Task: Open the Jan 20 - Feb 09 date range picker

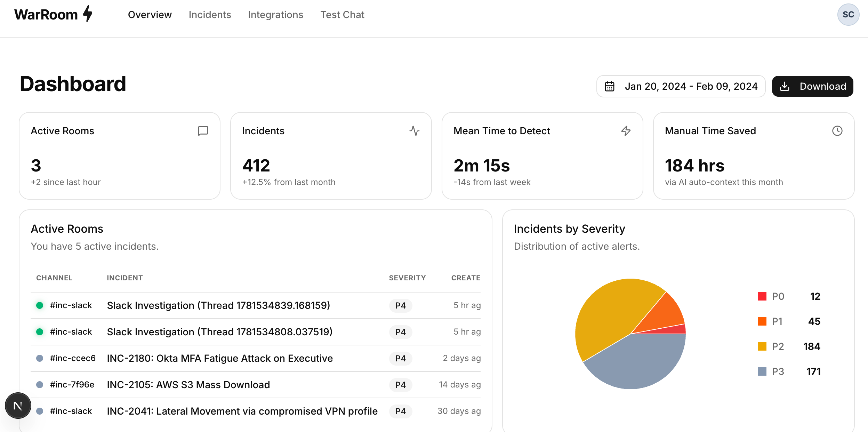Action: click(x=681, y=86)
